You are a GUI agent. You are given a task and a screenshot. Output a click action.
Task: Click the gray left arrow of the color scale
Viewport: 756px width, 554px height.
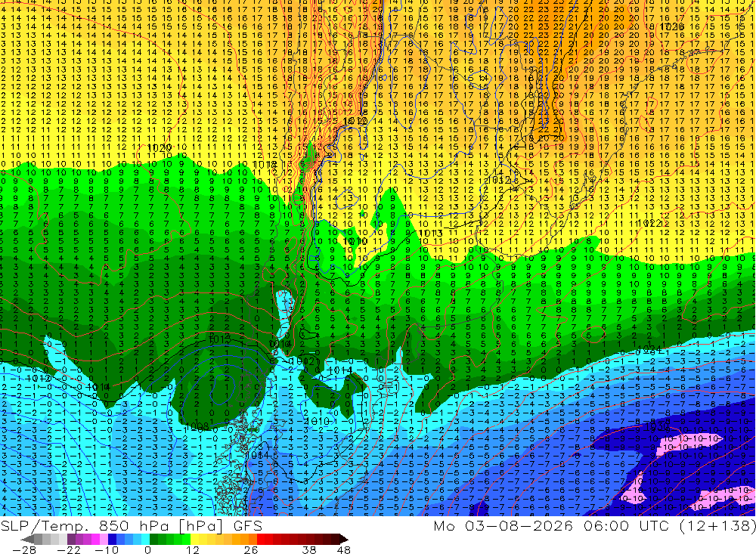[x=28, y=539]
